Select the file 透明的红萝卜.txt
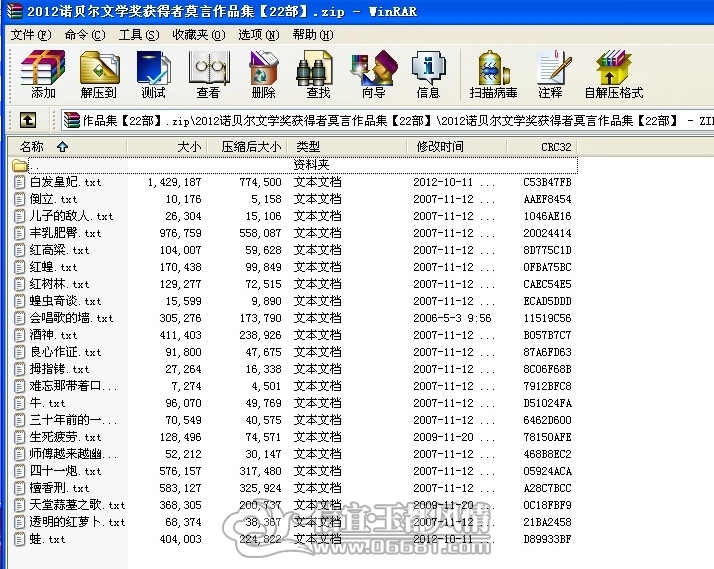The width and height of the screenshot is (714, 569). click(x=77, y=522)
